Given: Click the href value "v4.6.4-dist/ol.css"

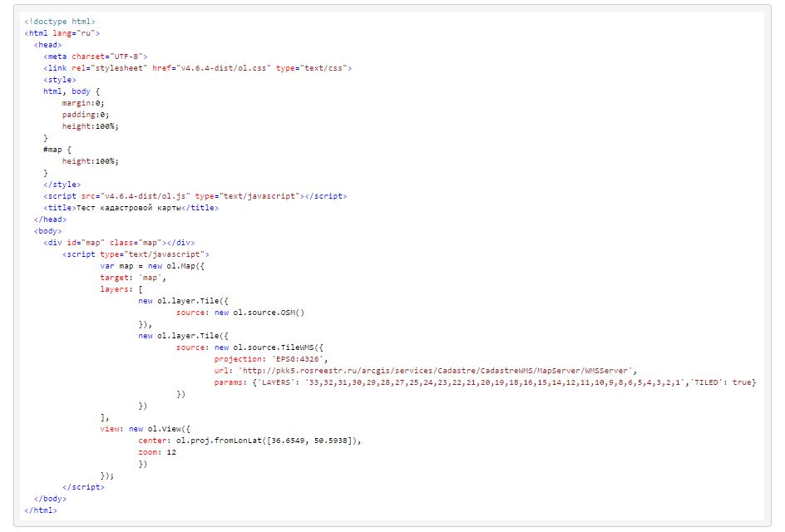Looking at the screenshot, I should [224, 68].
